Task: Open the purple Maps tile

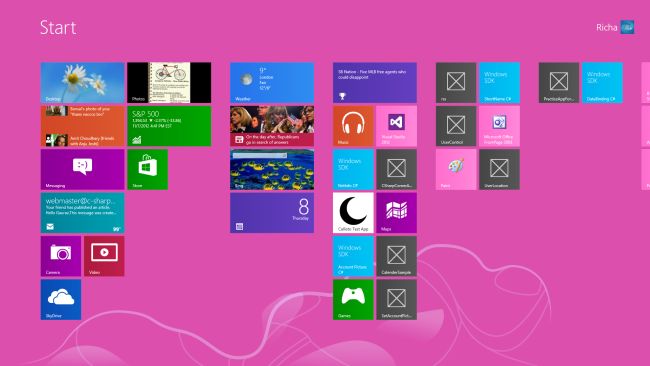Action: click(396, 213)
